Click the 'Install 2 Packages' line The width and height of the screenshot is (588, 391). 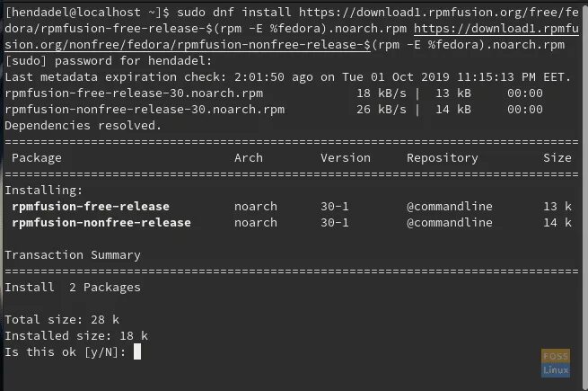(x=73, y=288)
